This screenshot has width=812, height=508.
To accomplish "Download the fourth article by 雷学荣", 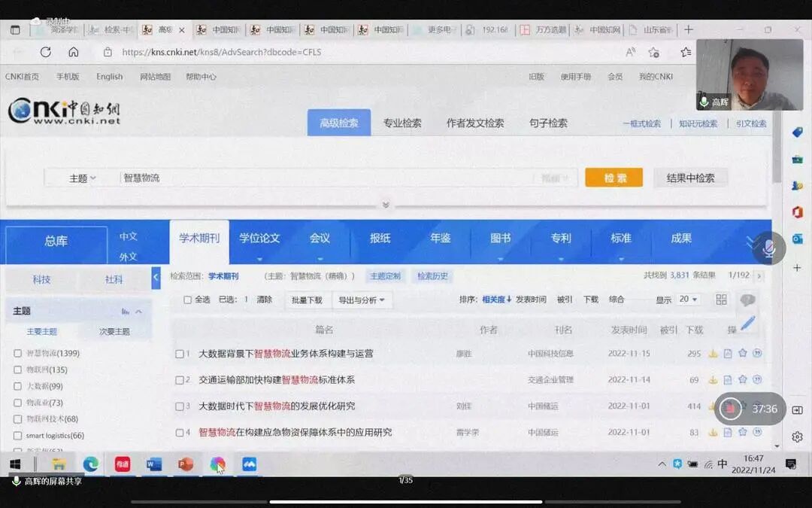I will [x=713, y=432].
